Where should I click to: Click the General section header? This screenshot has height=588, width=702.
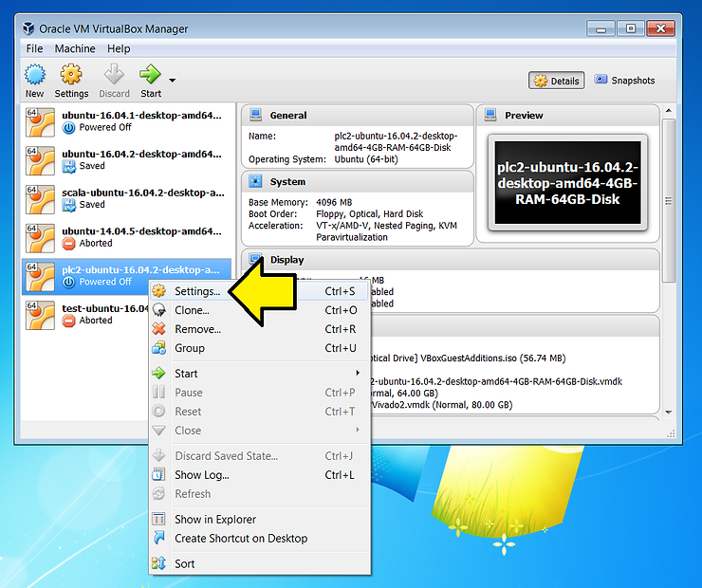[x=358, y=116]
